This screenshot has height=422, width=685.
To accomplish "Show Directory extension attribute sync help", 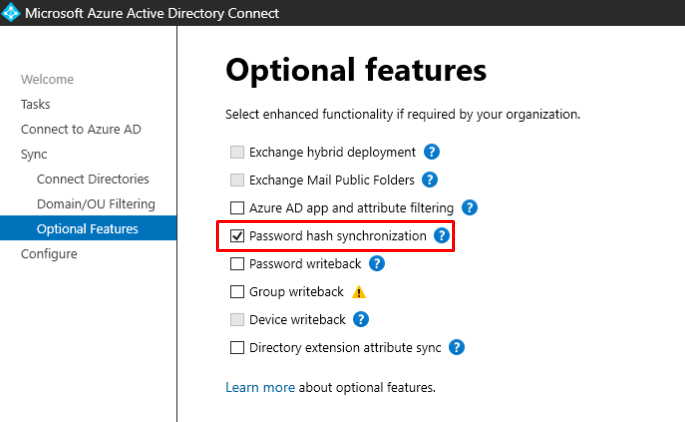I will [457, 348].
